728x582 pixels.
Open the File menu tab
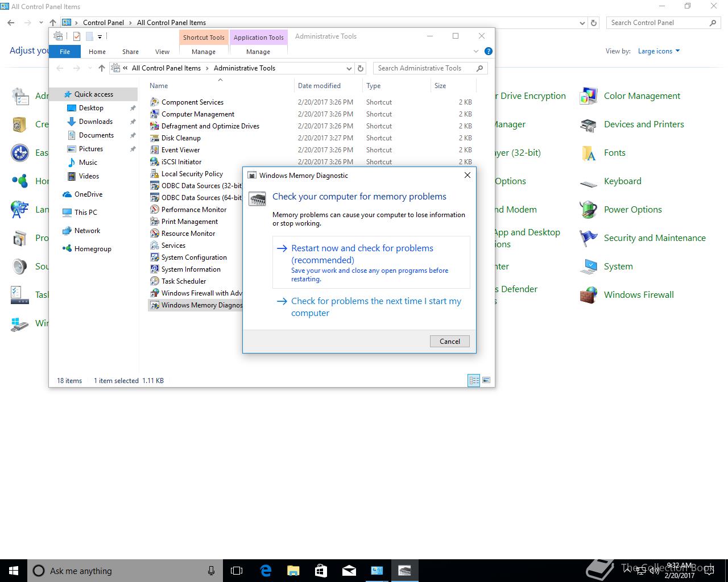click(65, 52)
